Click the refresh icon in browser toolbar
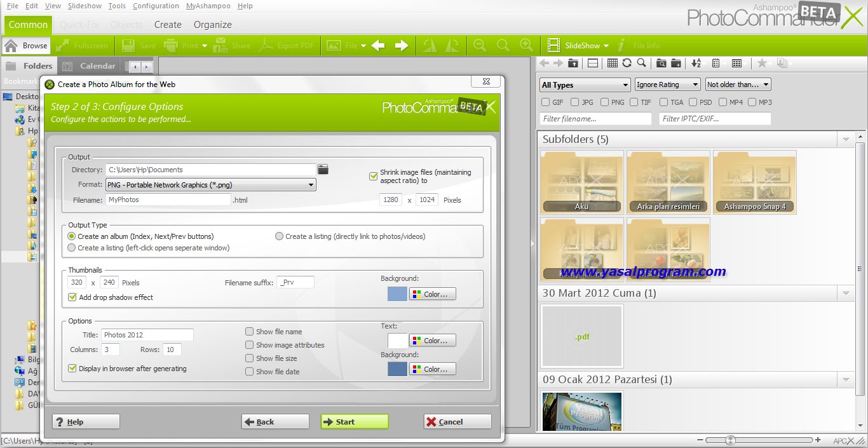868x448 pixels. 627,63
